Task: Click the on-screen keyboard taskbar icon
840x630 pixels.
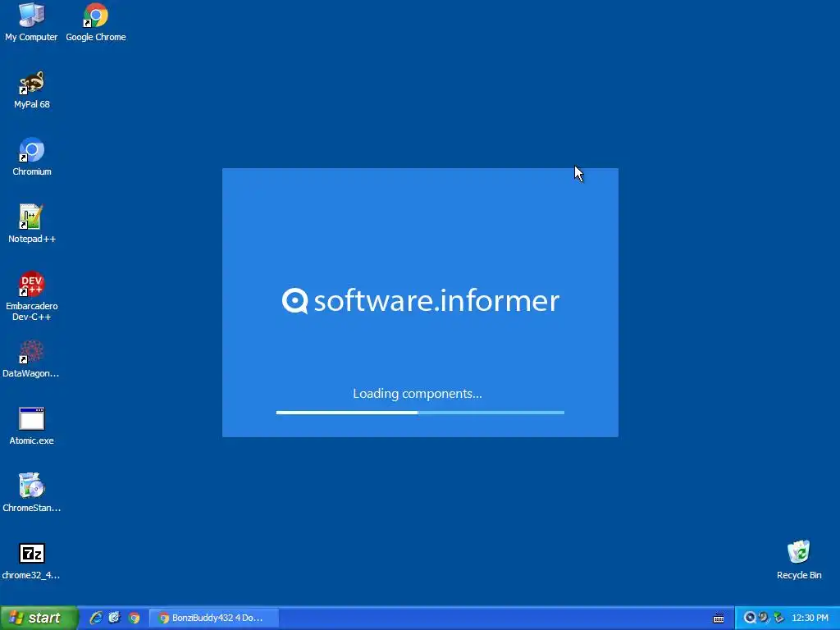Action: [719, 619]
